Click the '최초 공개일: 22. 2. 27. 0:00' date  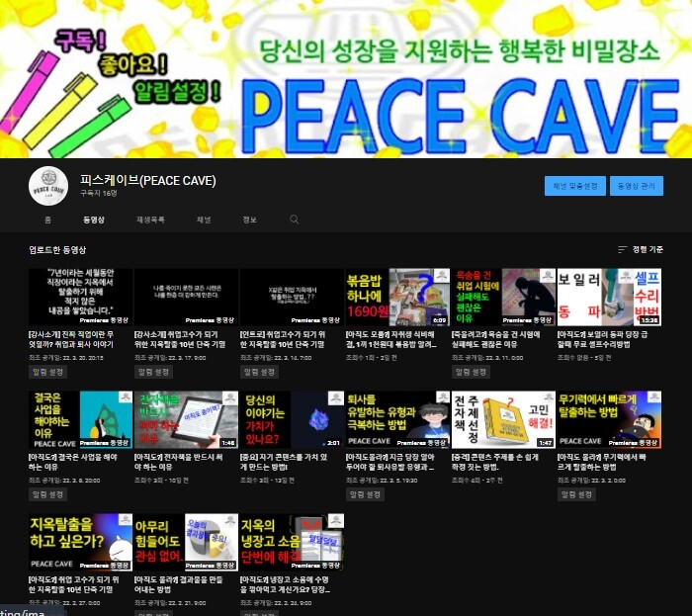click(x=64, y=603)
